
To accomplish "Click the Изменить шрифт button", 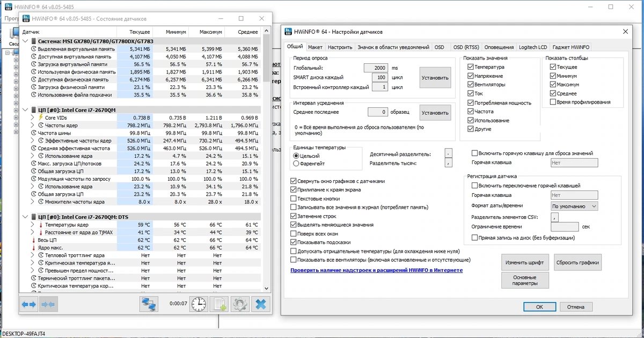I will click(x=524, y=263).
